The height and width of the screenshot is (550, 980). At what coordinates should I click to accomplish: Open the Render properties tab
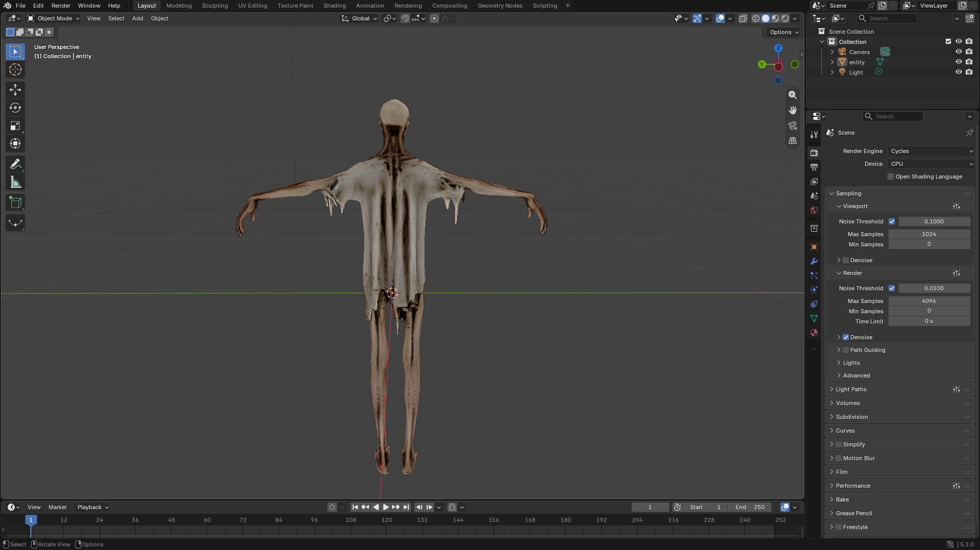814,153
